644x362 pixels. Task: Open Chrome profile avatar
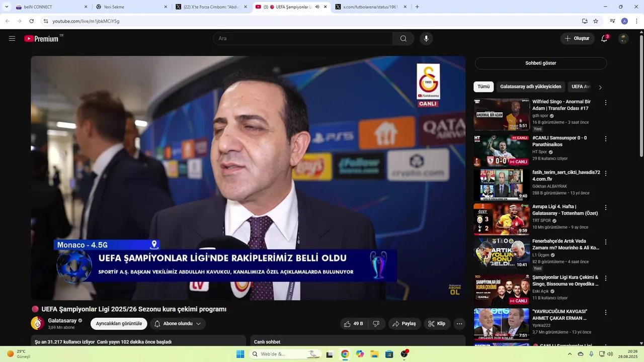pyautogui.click(x=624, y=21)
